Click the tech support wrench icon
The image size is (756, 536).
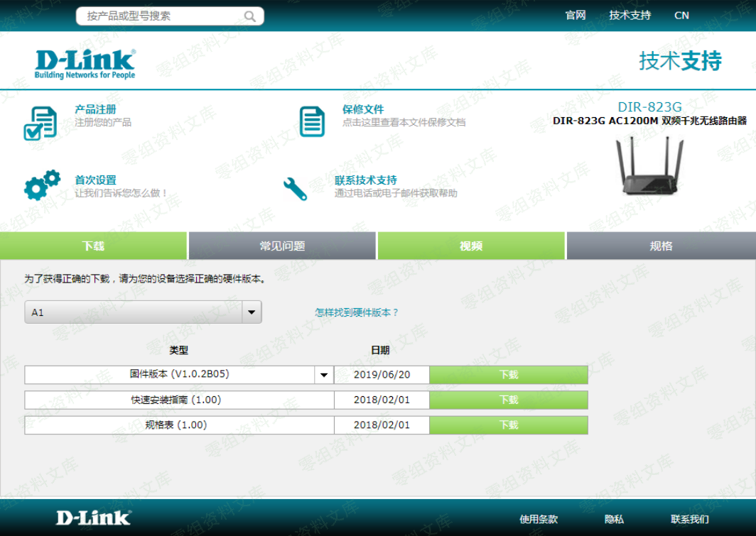[295, 189]
